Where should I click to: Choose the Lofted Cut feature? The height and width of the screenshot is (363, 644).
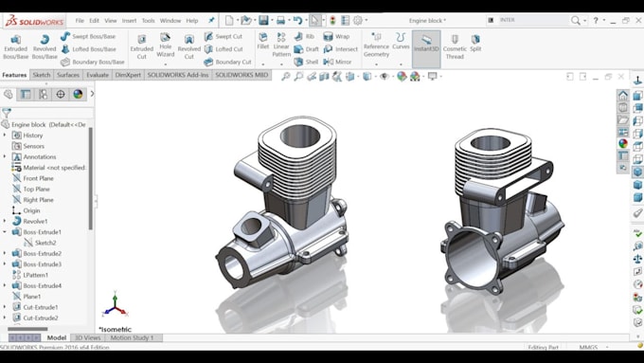click(x=224, y=49)
